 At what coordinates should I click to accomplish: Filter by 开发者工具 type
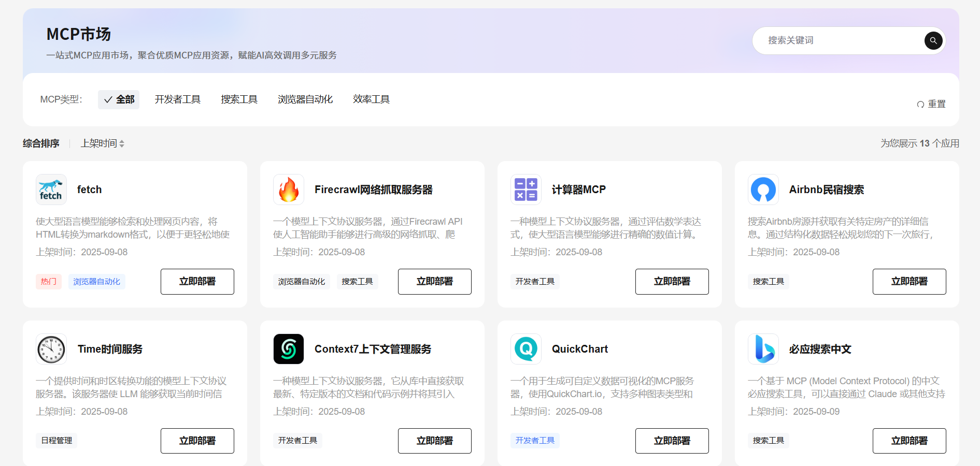(x=177, y=99)
